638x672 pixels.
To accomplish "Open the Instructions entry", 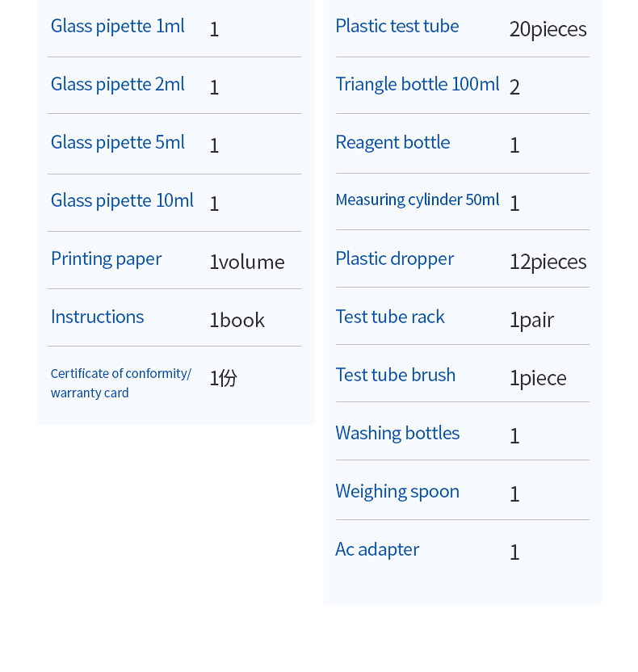I will (97, 317).
